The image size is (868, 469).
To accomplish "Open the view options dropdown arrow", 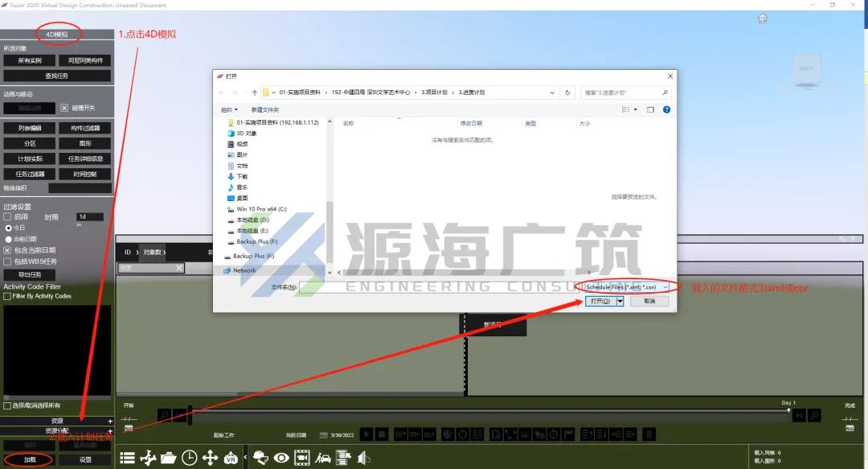I will click(636, 109).
